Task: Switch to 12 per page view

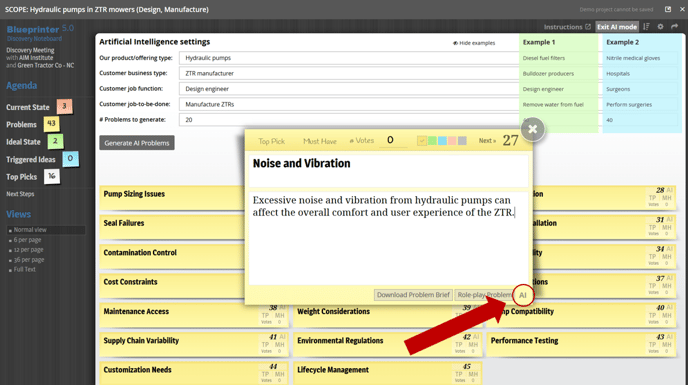Action: [x=28, y=249]
